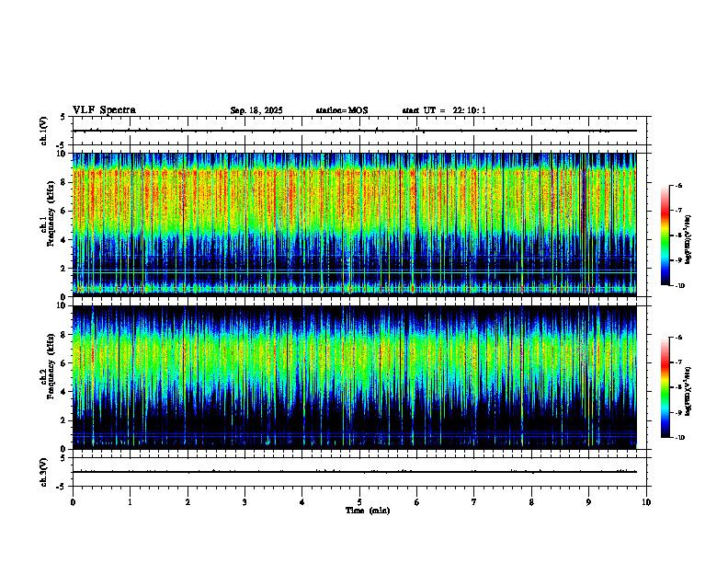Click time axis tick label "10"
Screen dimensions: 728x563
(x=646, y=502)
